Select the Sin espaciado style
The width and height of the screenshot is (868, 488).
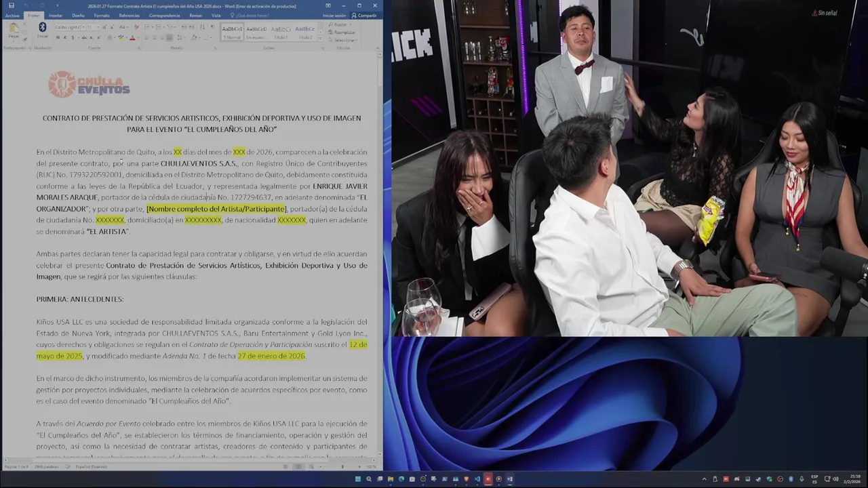[x=256, y=33]
